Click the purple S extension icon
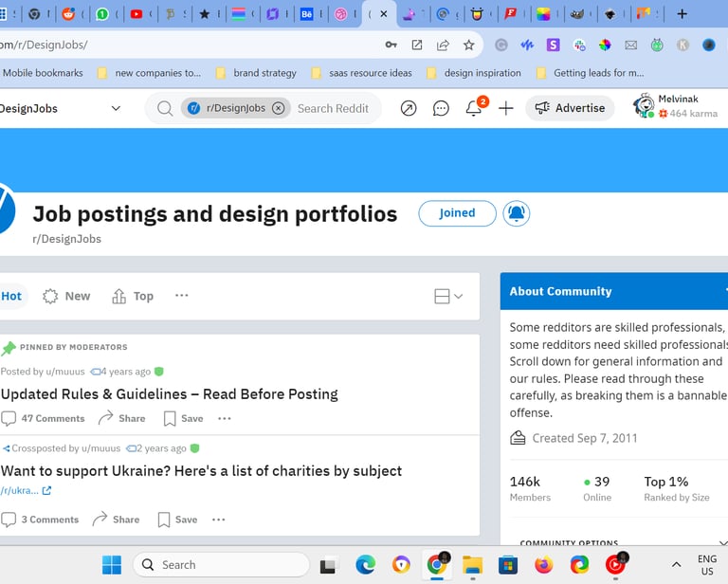The width and height of the screenshot is (728, 584). [553, 45]
